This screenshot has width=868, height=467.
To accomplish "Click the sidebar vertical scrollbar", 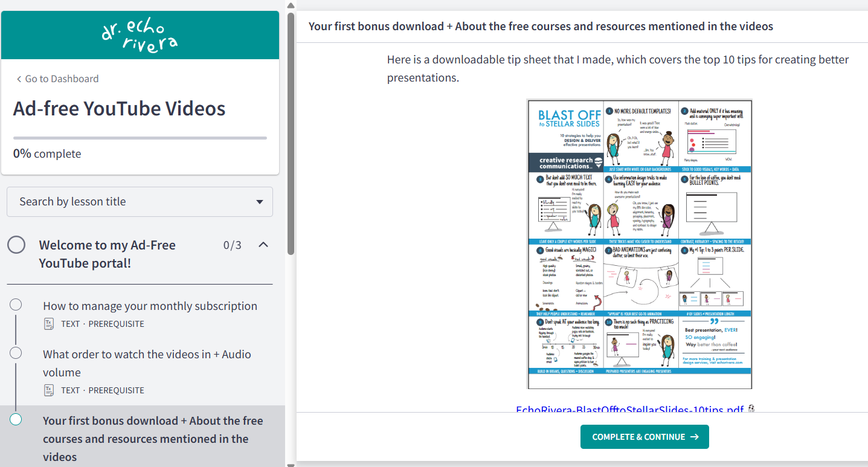I will [291, 133].
